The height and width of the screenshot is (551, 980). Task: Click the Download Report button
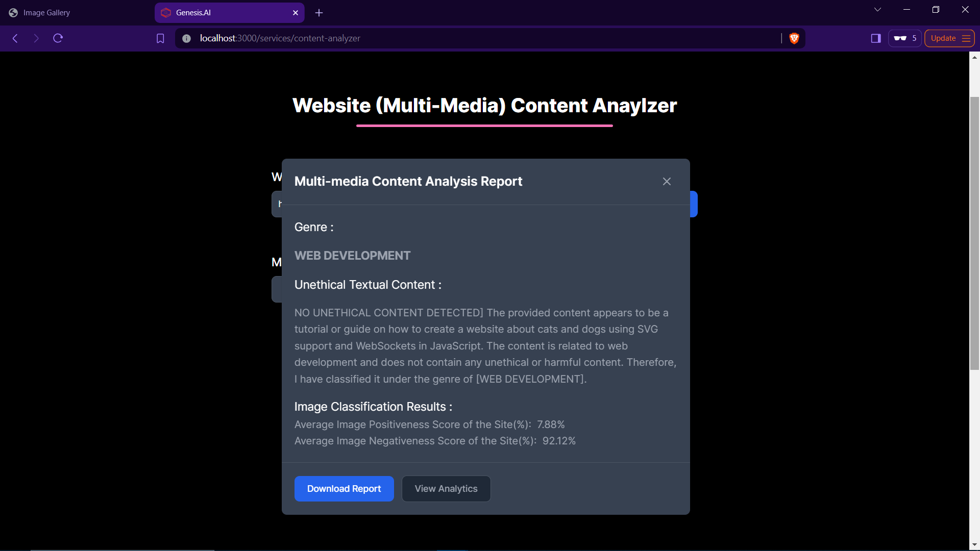[x=344, y=489]
